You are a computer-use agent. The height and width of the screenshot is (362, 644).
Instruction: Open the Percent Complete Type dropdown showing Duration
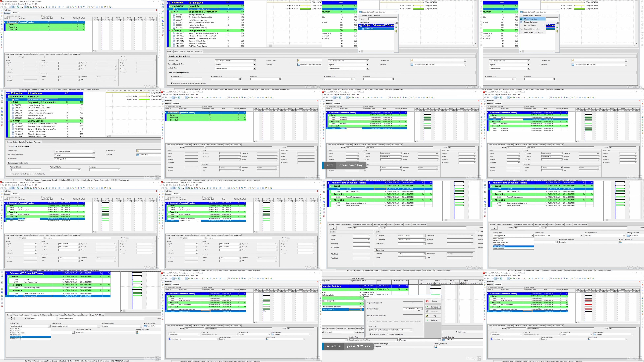tap(255, 65)
